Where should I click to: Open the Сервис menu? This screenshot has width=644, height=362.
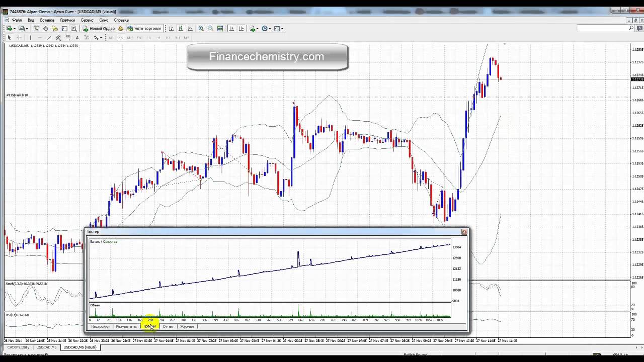tap(87, 20)
